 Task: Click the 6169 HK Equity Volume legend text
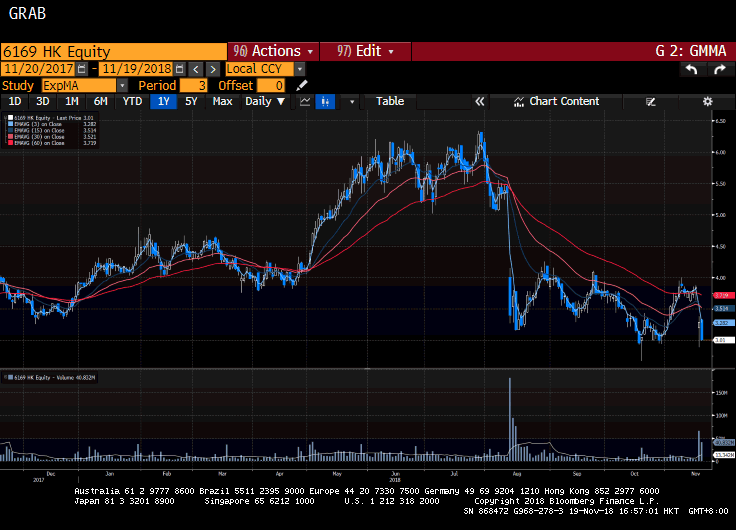pos(54,377)
